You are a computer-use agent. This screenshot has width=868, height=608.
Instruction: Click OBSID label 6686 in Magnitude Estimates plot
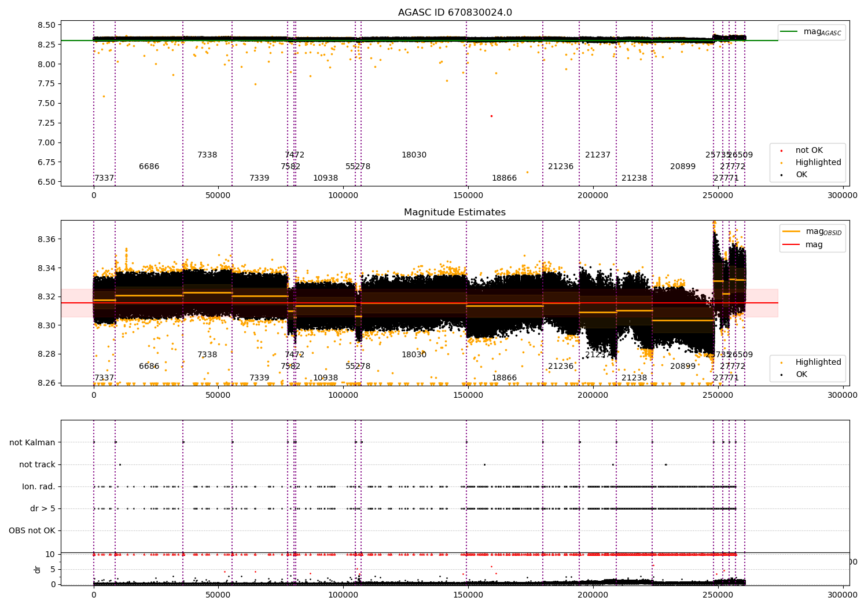pos(149,366)
